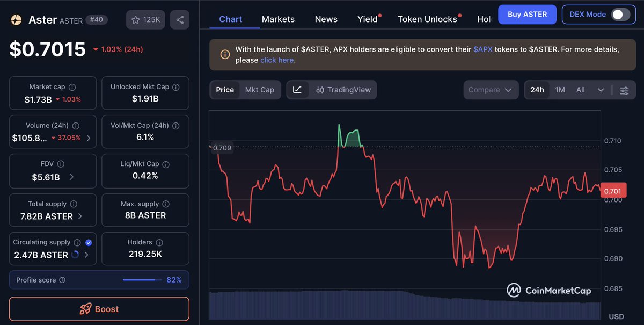Viewport: 644px width, 325px height.
Task: Show info for Max. supply
Action: [x=166, y=204]
